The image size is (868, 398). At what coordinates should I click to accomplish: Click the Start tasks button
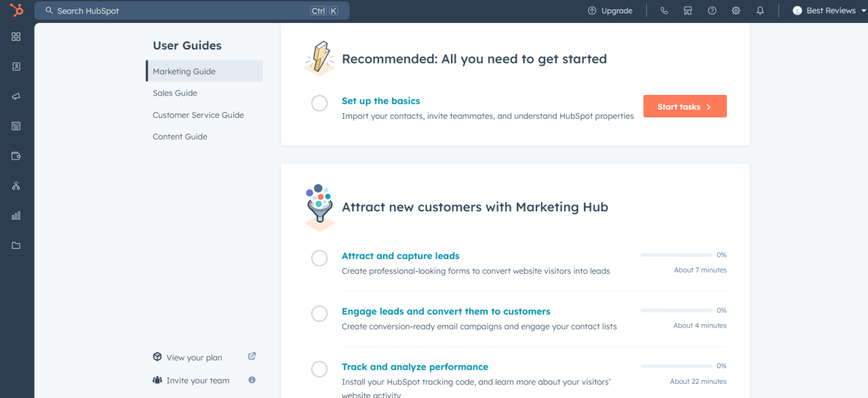[x=685, y=106]
